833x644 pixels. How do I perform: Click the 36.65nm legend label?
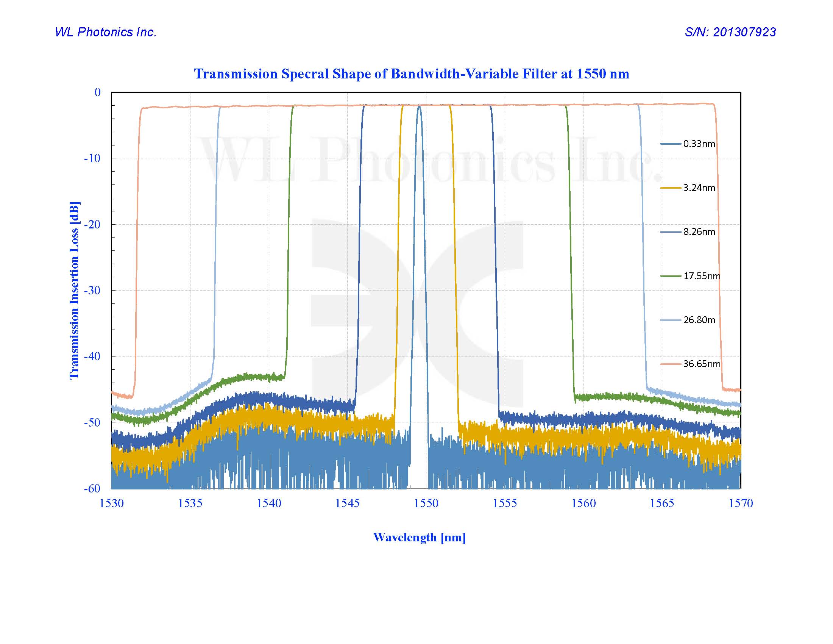click(x=701, y=364)
